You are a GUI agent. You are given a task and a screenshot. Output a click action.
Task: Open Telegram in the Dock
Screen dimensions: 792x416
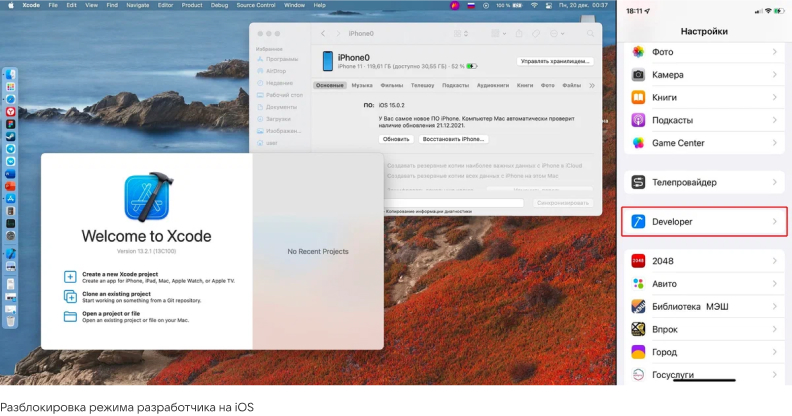[10, 149]
